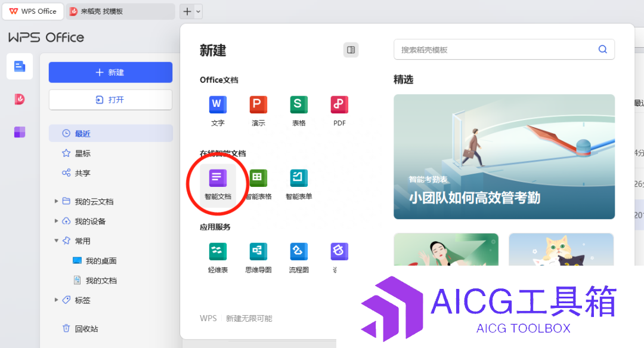Click the 精选 heading
The image size is (644, 348).
point(403,79)
